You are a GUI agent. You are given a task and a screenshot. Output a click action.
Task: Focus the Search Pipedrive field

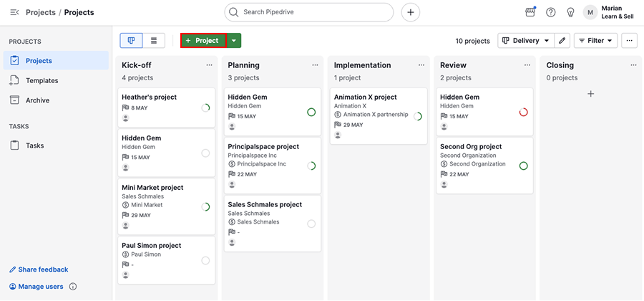[x=309, y=12]
